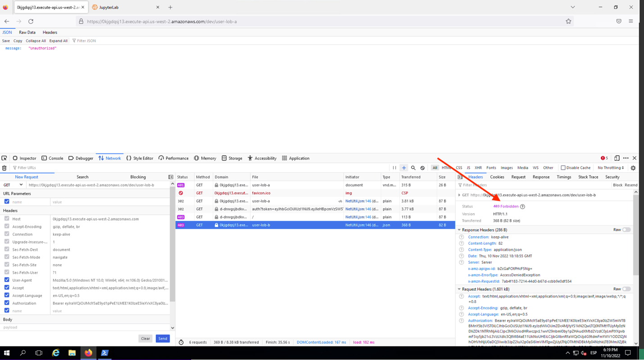Collapse the New Request side panel

click(171, 177)
